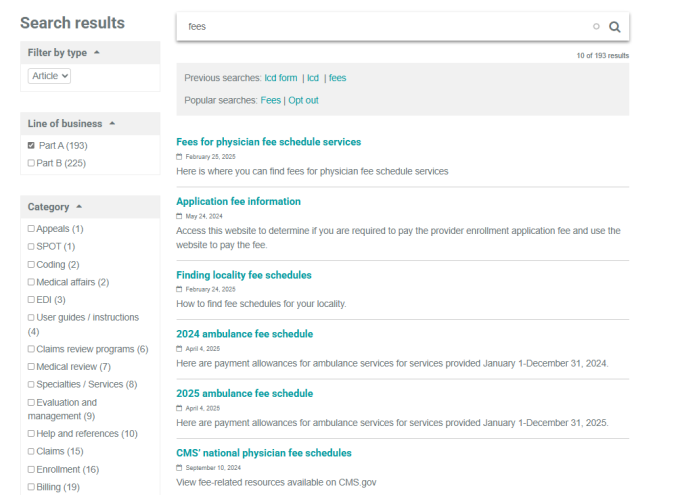Click into the search text field
This screenshot has width=680, height=495.
pyautogui.click(x=380, y=27)
